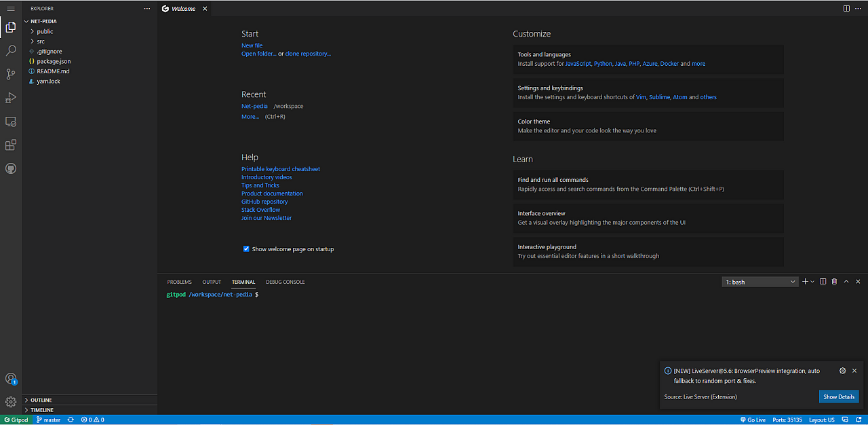Open Layout: US status entry
Image resolution: width=868 pixels, height=425 pixels.
[x=822, y=420]
